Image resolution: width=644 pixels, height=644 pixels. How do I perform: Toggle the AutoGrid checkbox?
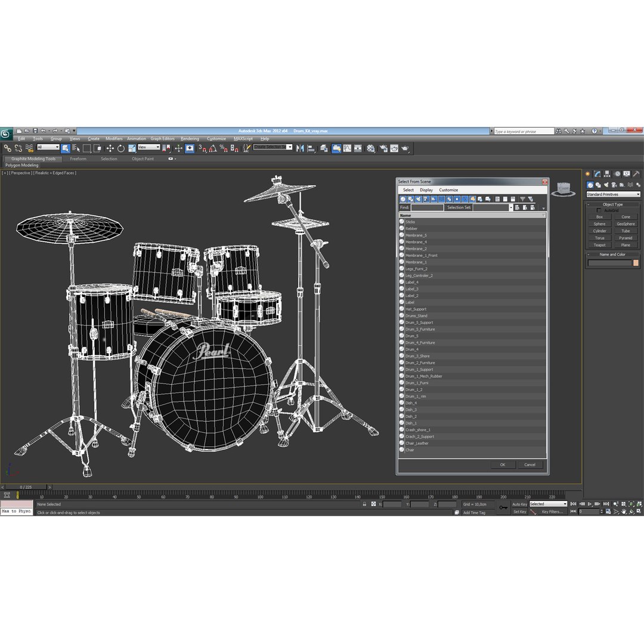(x=599, y=210)
